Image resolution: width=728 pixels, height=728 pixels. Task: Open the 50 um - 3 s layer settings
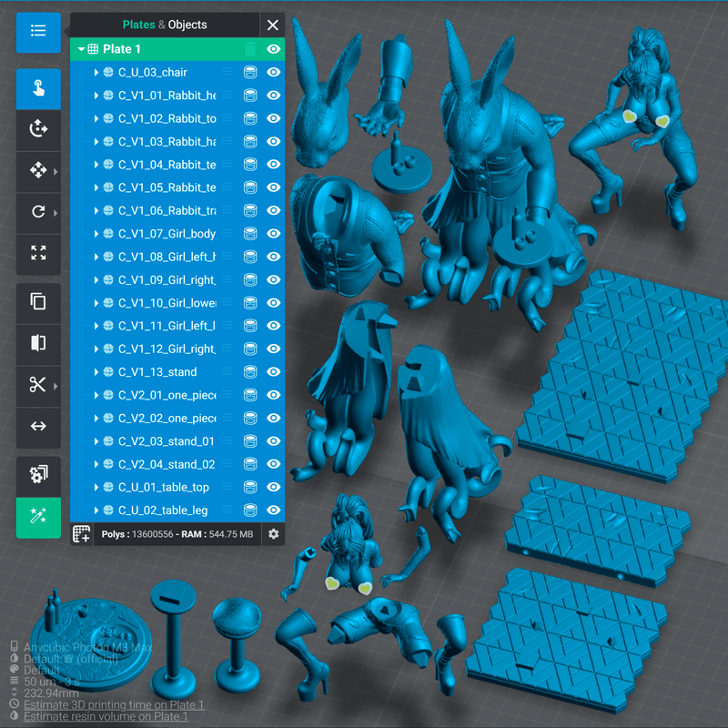[52, 682]
